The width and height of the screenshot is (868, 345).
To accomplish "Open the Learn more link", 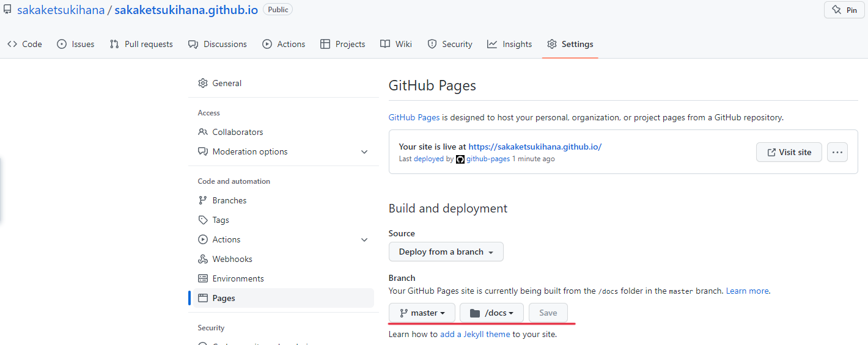I will coord(748,291).
